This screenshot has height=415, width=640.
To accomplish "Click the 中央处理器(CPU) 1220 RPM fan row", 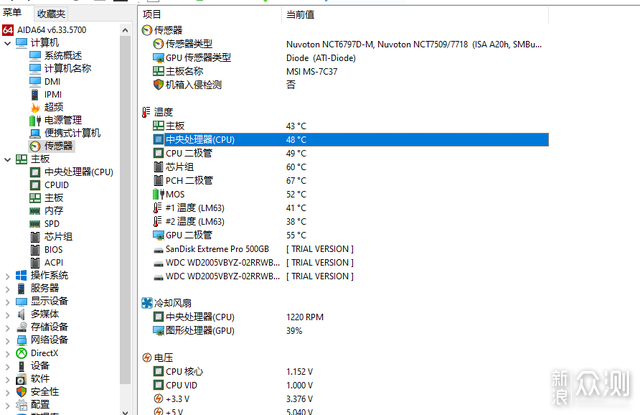I will (351, 317).
